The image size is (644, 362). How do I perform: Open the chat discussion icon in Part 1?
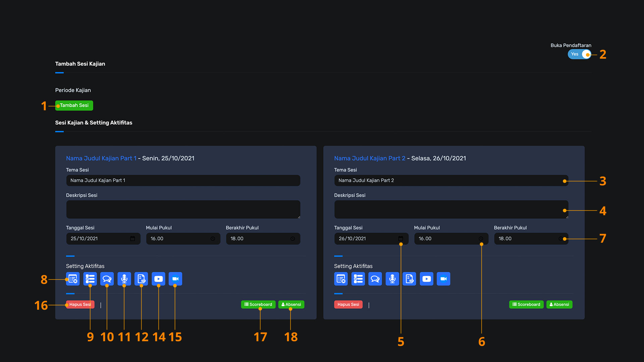107,279
